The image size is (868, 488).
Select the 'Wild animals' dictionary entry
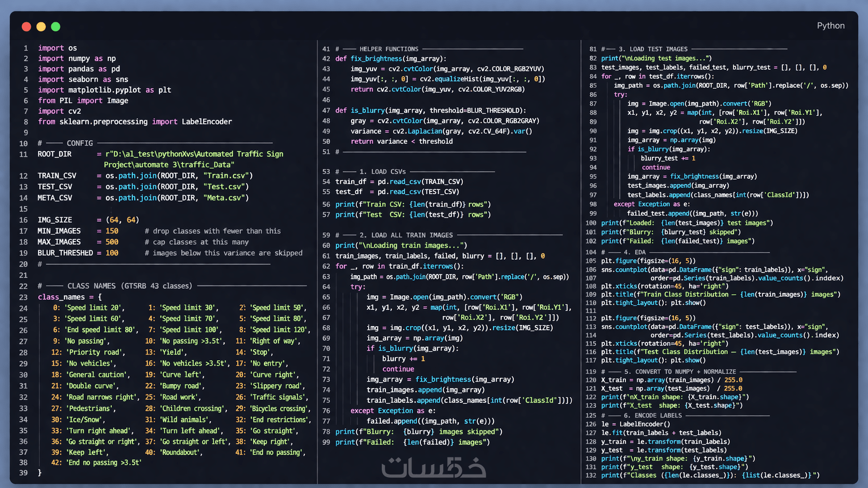(x=178, y=419)
